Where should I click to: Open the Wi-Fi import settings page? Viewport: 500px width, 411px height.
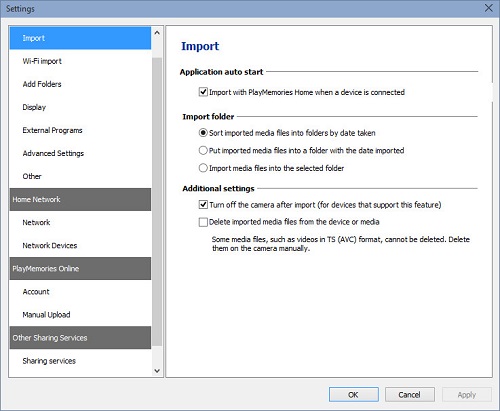[x=80, y=61]
